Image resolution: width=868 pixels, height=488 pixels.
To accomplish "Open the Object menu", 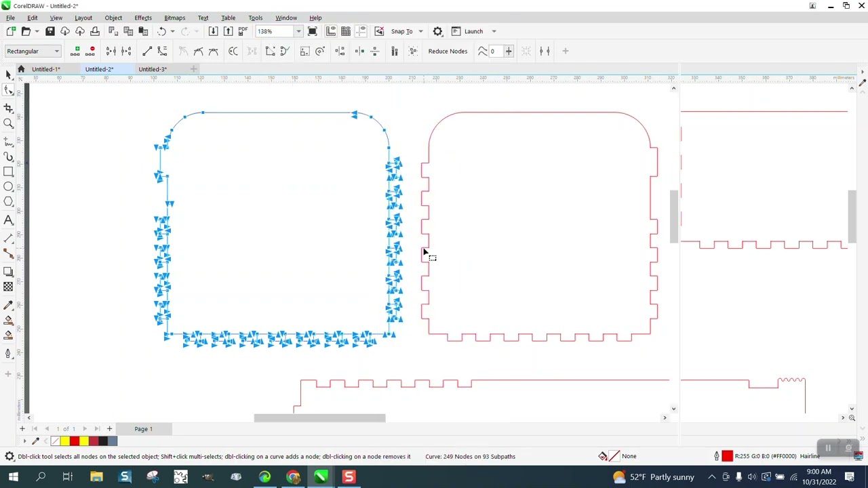I will tap(113, 18).
